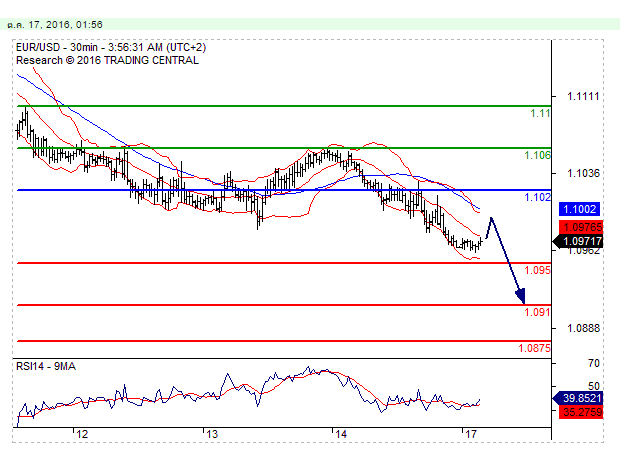Click the date axis label 14
This screenshot has height=461, width=620.
pyautogui.click(x=341, y=434)
